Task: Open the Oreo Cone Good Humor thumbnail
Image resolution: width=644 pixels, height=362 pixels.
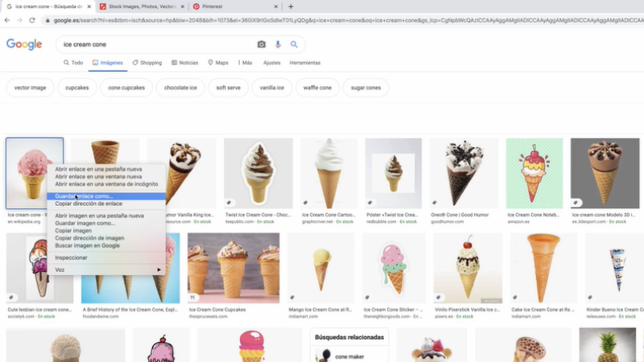Action: pyautogui.click(x=464, y=173)
